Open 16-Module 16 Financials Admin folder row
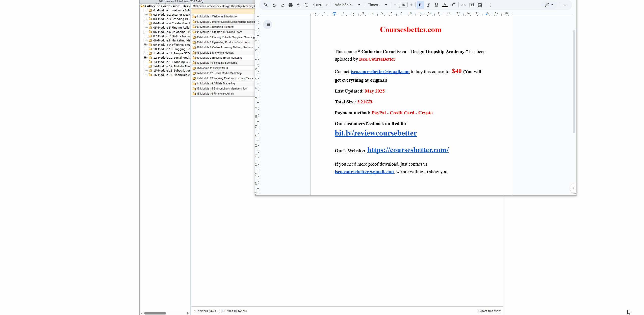 click(223, 94)
